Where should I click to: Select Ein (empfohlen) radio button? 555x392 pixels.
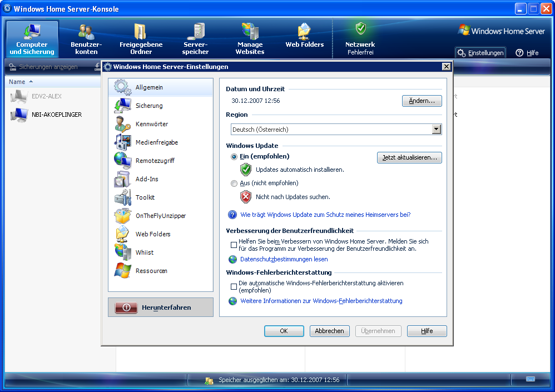tap(234, 157)
